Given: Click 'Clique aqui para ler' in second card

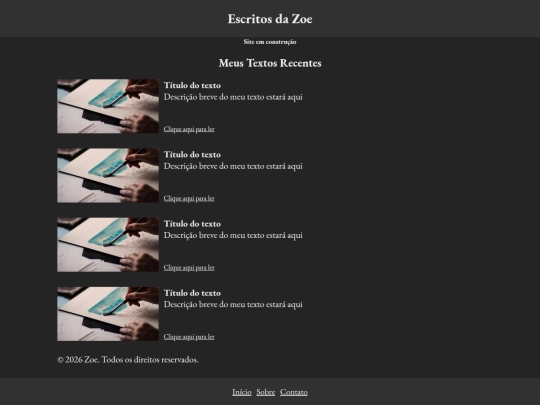Looking at the screenshot, I should click(189, 198).
